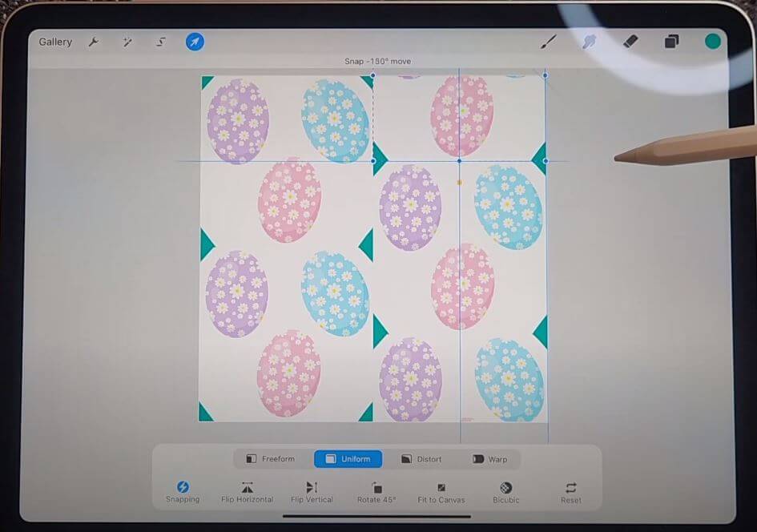Select the Eraser tool
Image resolution: width=757 pixels, height=532 pixels.
pyautogui.click(x=630, y=42)
